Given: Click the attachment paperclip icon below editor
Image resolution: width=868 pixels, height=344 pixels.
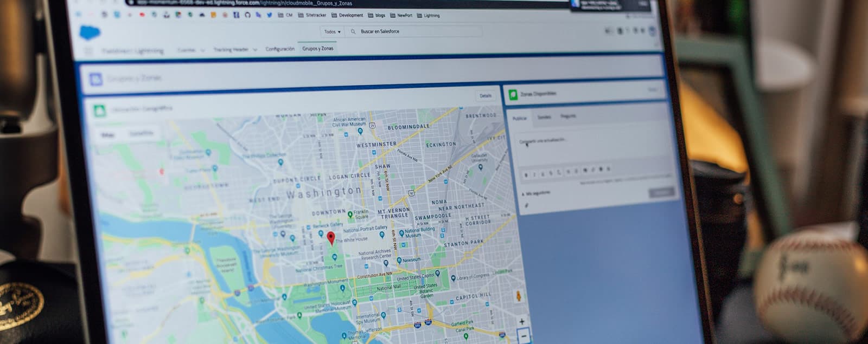Looking at the screenshot, I should pos(526,205).
